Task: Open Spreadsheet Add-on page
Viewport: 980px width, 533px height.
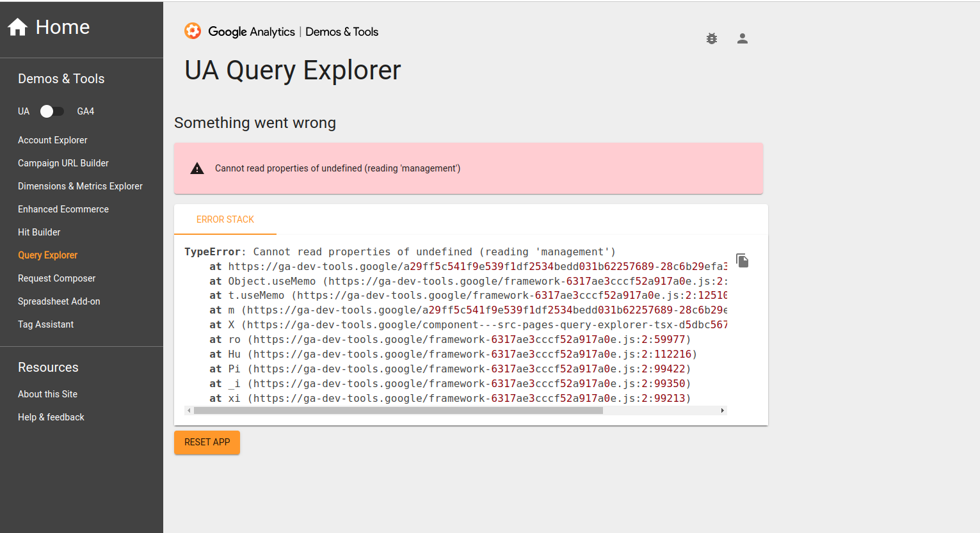Action: click(x=59, y=301)
